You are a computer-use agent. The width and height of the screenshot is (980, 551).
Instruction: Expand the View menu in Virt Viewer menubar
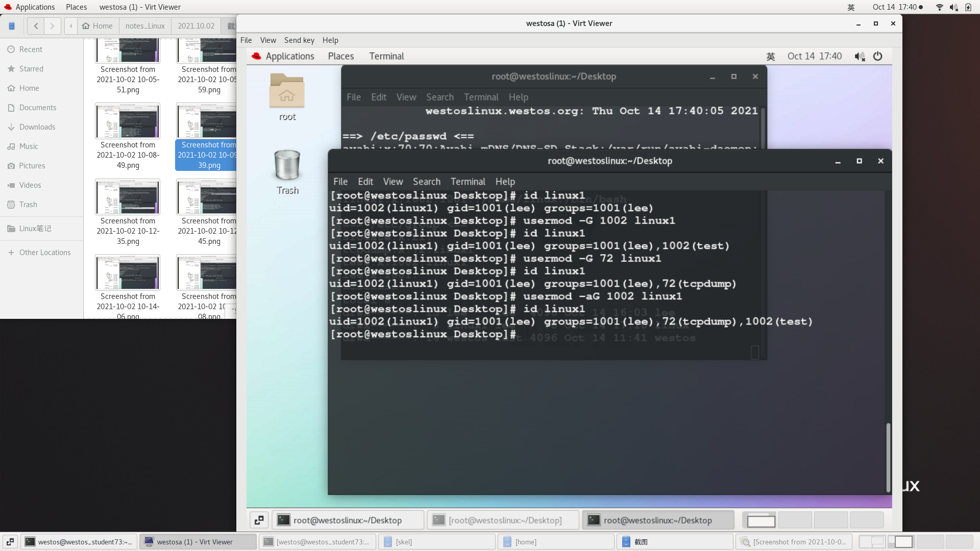tap(267, 40)
